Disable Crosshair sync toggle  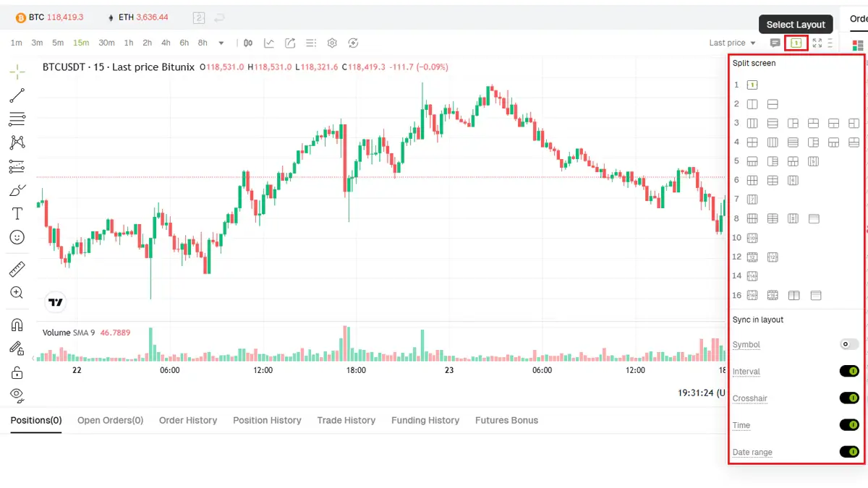click(848, 398)
